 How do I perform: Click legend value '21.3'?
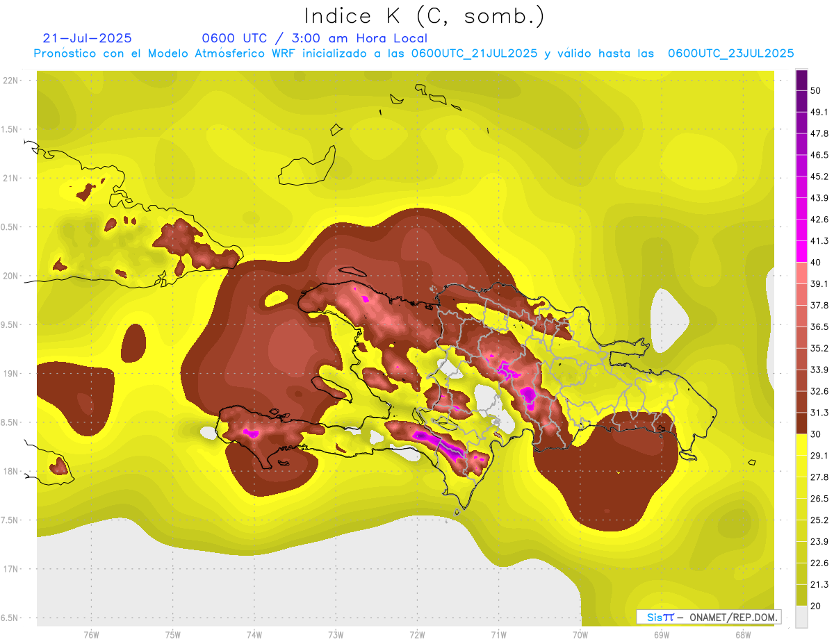pyautogui.click(x=819, y=585)
